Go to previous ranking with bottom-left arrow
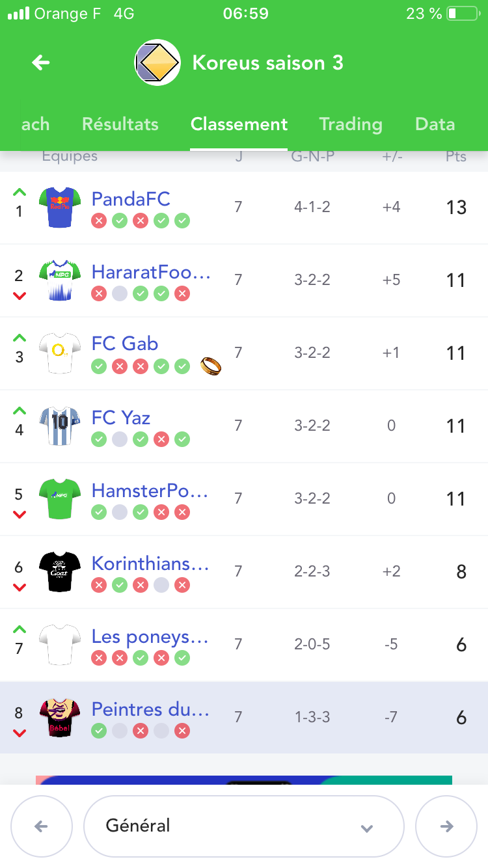The image size is (488, 868). (41, 826)
